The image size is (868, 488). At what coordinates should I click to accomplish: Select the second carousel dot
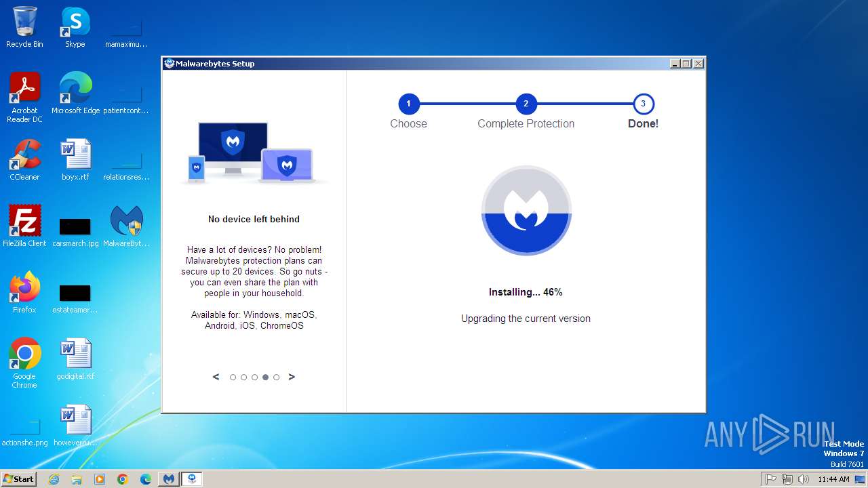click(243, 378)
